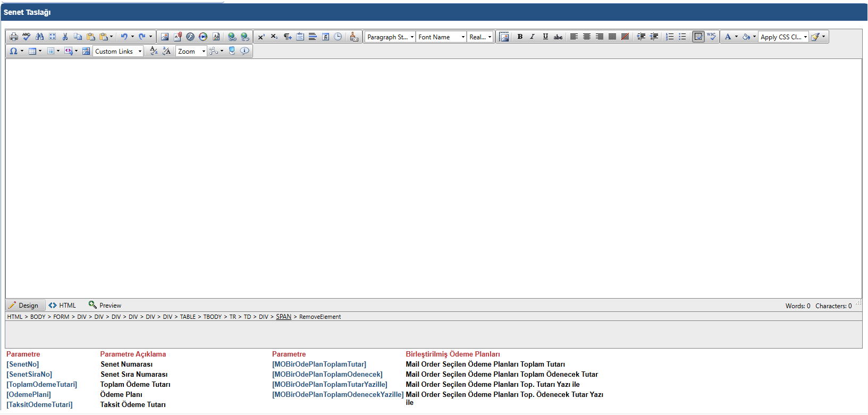Switch to the Preview tab

pyautogui.click(x=105, y=306)
